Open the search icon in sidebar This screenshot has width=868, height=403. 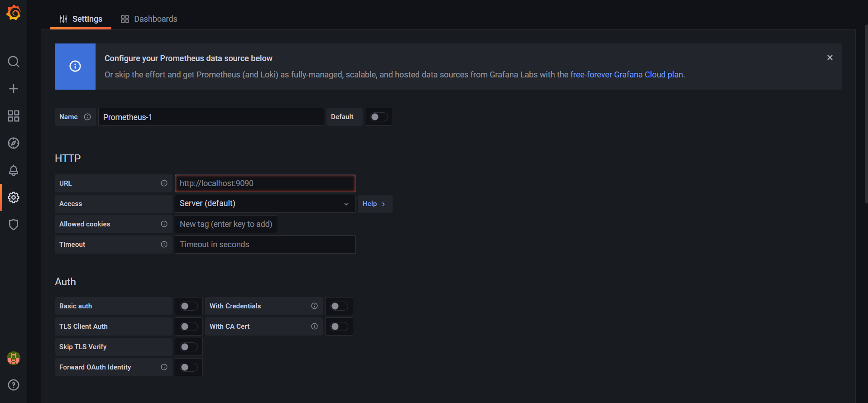14,62
